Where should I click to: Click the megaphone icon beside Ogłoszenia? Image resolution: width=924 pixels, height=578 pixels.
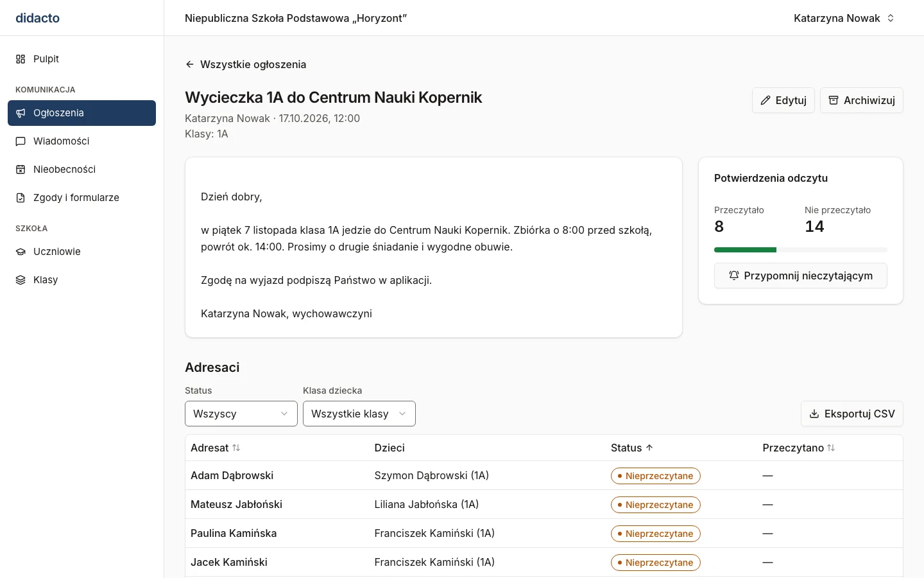pos(21,113)
